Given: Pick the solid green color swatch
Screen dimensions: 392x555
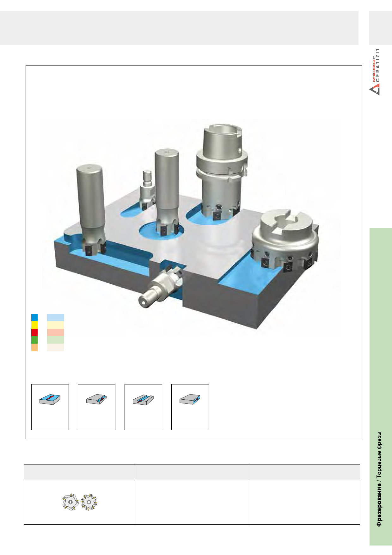Looking at the screenshot, I should click(34, 340).
